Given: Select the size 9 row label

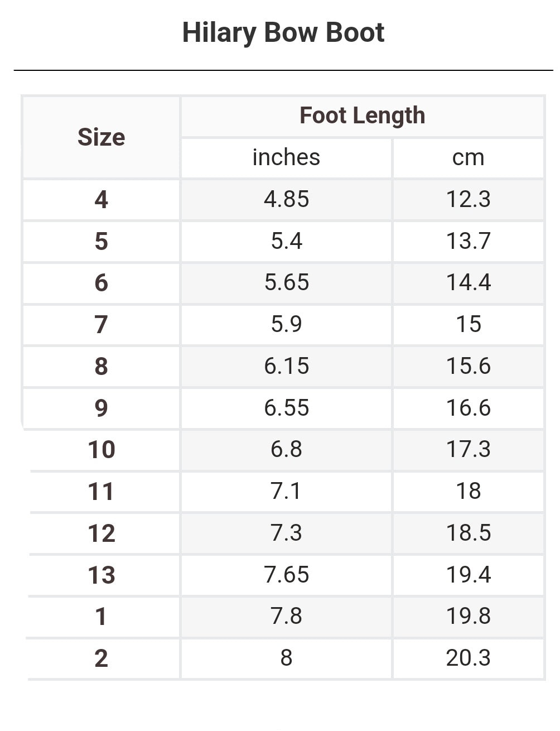Looking at the screenshot, I should click(101, 408).
